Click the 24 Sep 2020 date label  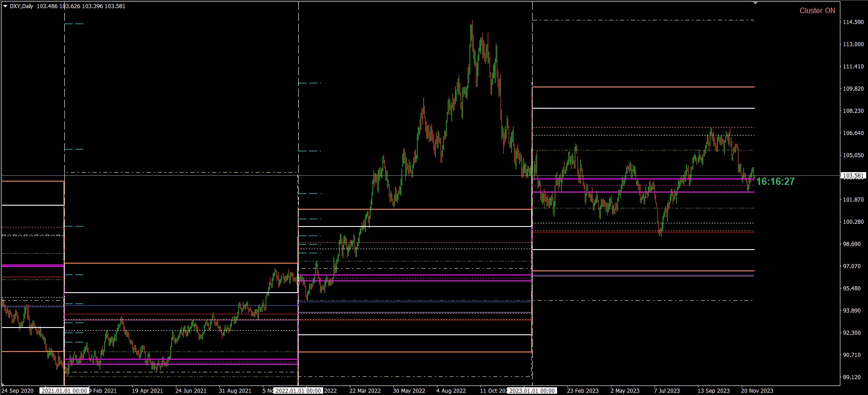(18, 390)
